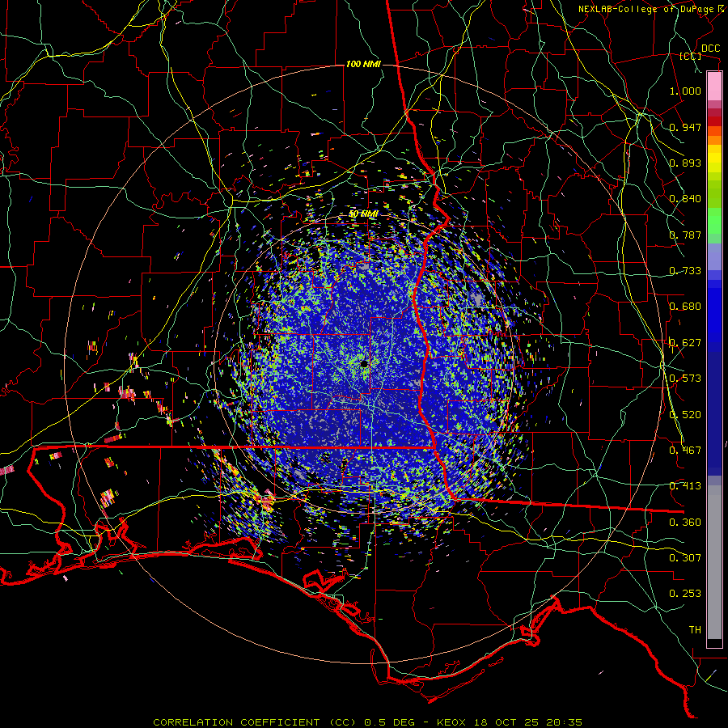Click the 0.520 scale value
The width and height of the screenshot is (728, 728).
click(x=685, y=415)
